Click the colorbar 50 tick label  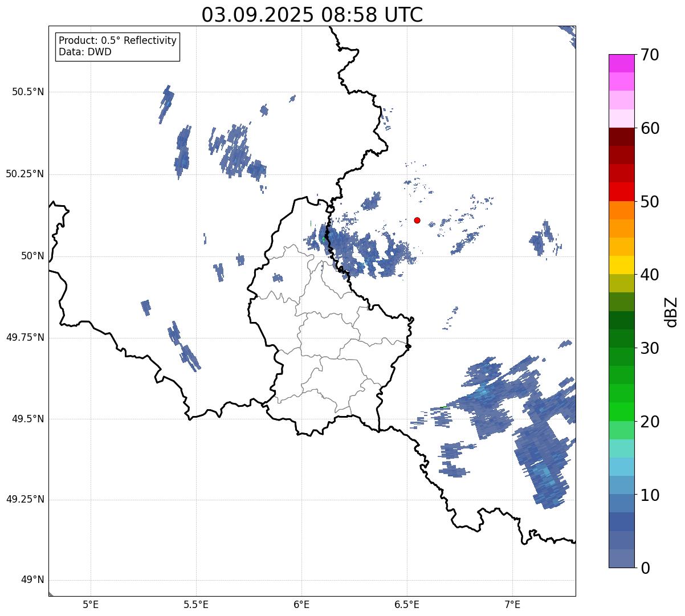pos(650,202)
